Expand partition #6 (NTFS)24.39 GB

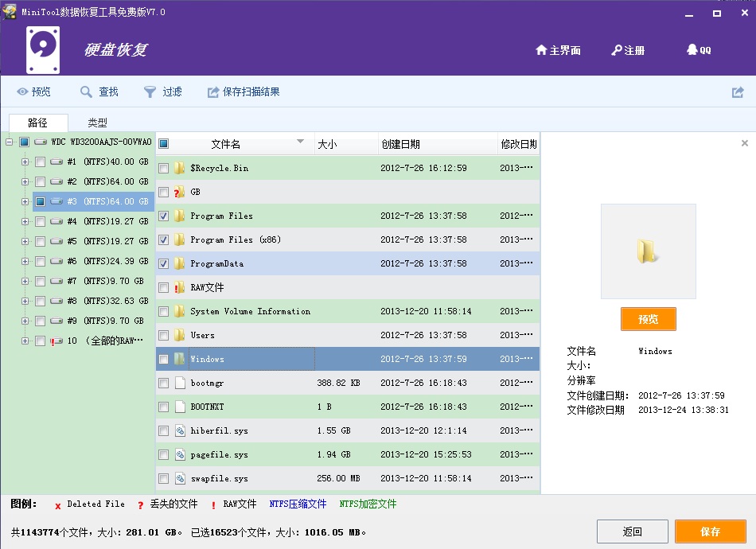pyautogui.click(x=25, y=261)
